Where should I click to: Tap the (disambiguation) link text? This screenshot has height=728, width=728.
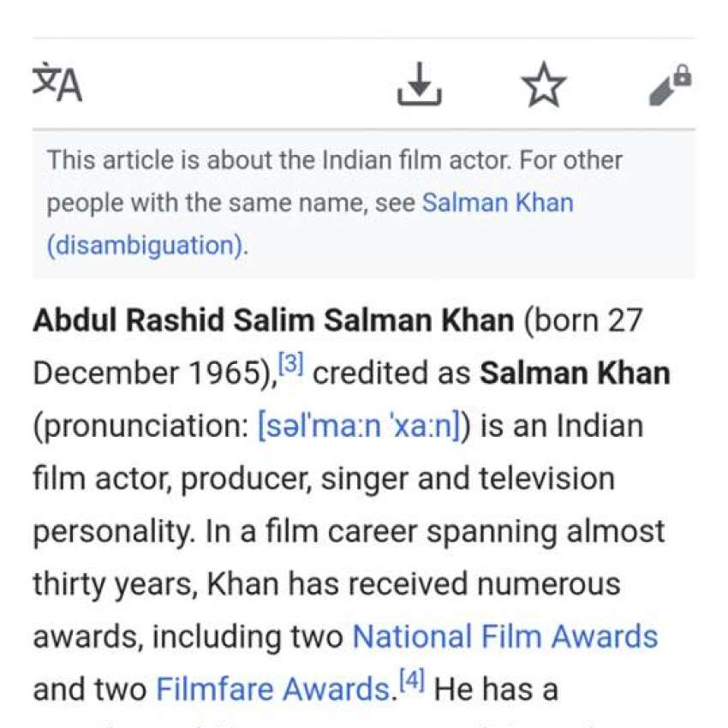pos(146,245)
